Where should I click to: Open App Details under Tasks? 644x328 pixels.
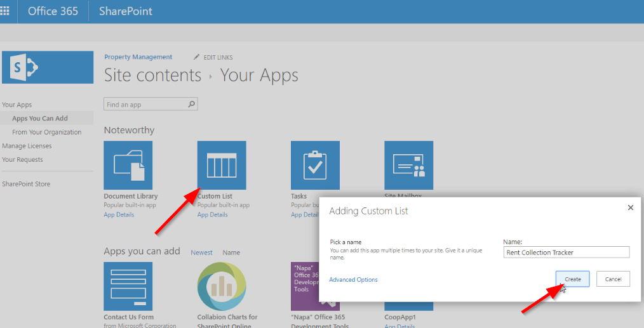(305, 214)
